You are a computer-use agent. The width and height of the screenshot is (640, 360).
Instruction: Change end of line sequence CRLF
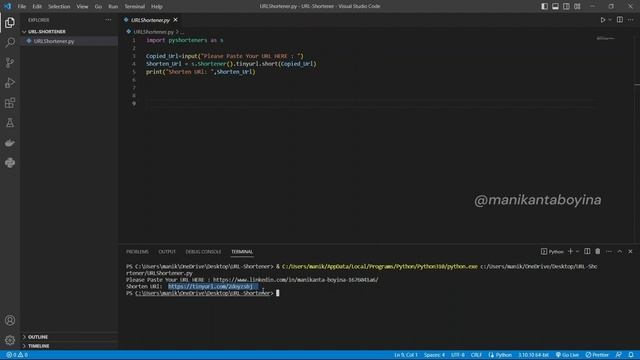pos(476,355)
